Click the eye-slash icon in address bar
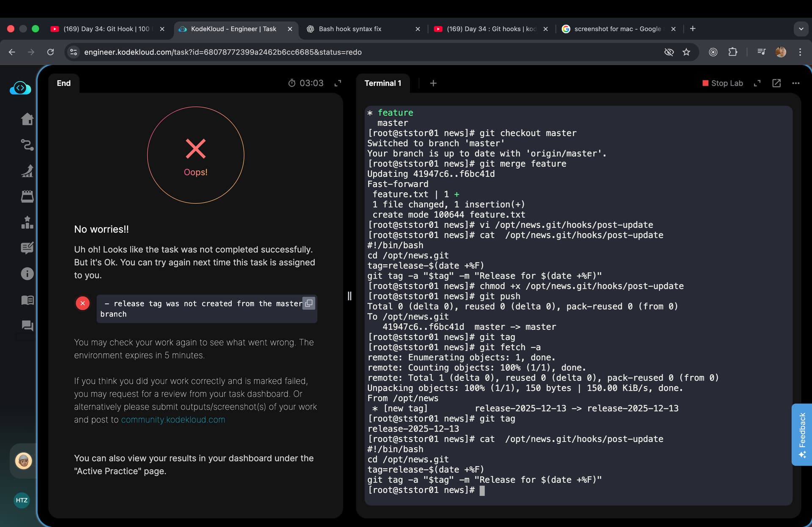 [669, 52]
